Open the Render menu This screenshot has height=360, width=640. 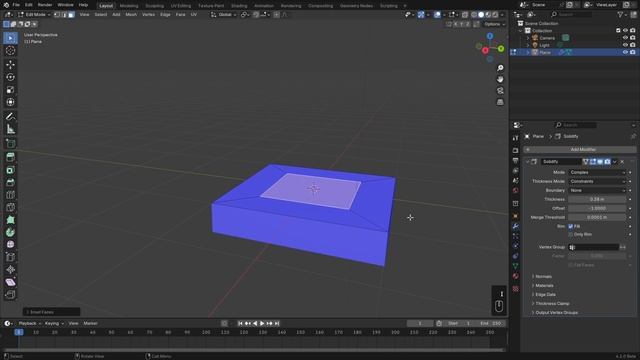pos(44,5)
